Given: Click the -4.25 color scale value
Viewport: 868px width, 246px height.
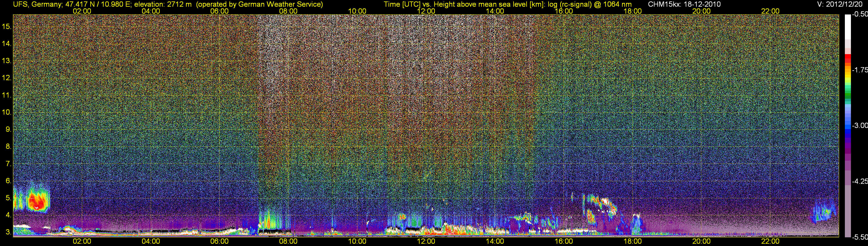Looking at the screenshot, I should [x=860, y=181].
